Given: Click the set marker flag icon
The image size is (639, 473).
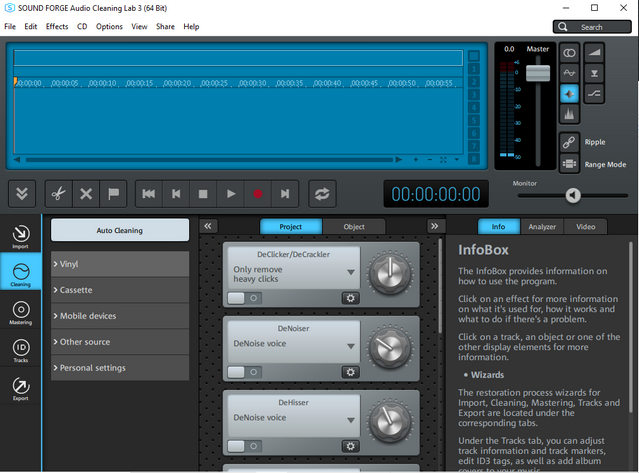Looking at the screenshot, I should point(113,194).
